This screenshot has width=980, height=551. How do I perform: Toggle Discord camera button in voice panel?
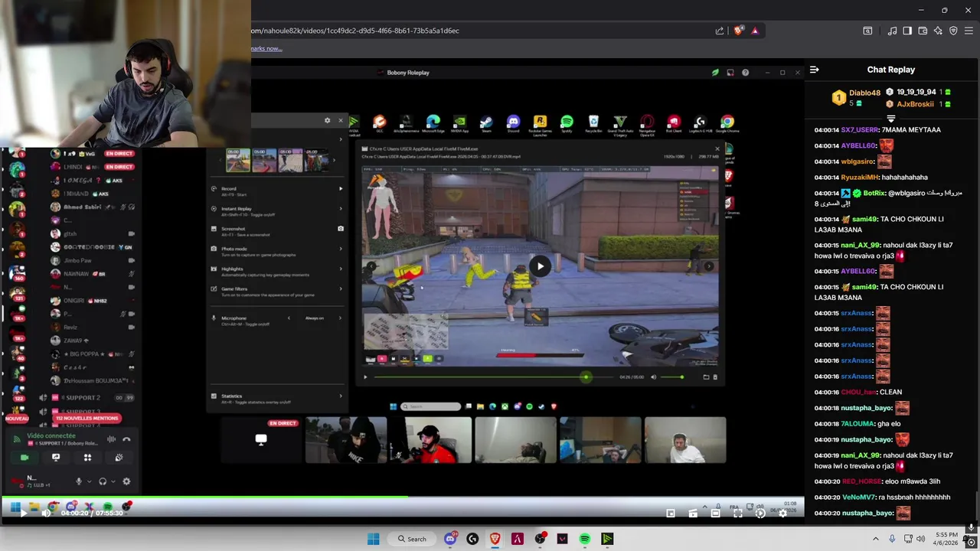click(x=24, y=458)
